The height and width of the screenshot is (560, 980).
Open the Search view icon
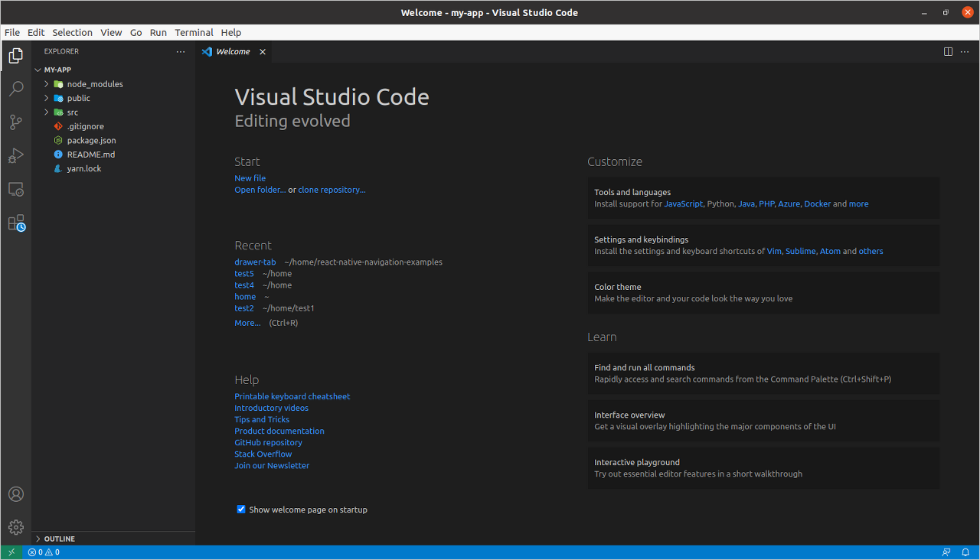click(15, 89)
